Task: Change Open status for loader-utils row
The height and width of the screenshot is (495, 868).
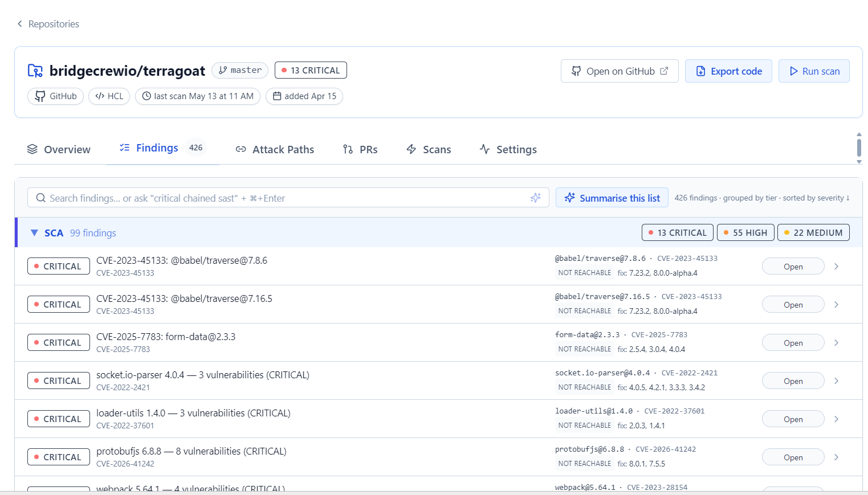Action: [x=793, y=419]
